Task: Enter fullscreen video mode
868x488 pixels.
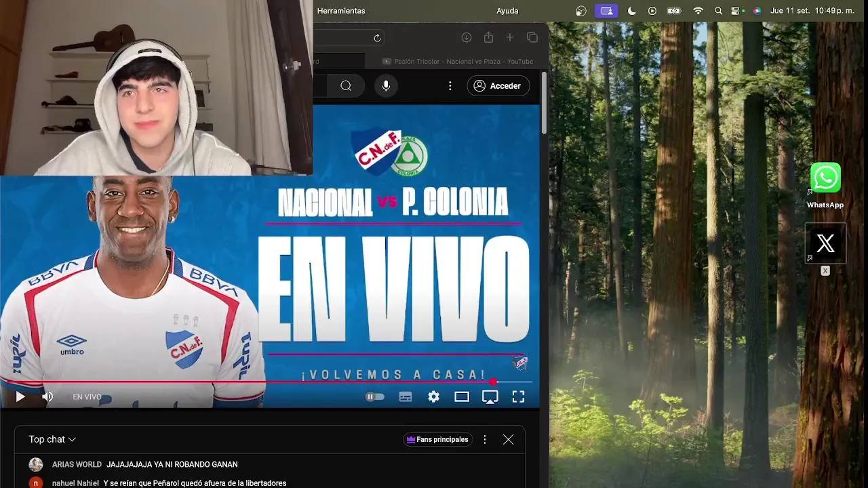Action: (x=518, y=397)
